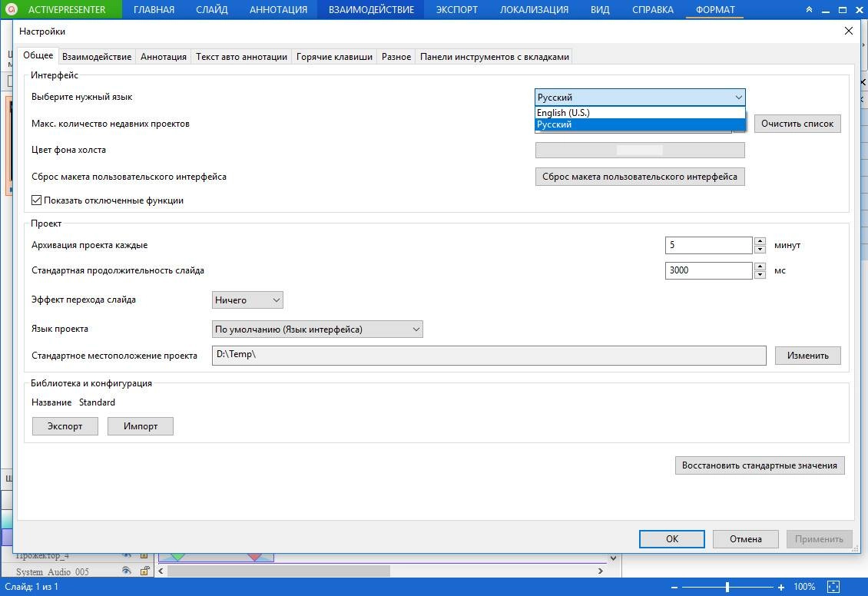Screen dimensions: 868x596
Task: Open Эффект перехода слайда dropdown
Action: tap(247, 300)
